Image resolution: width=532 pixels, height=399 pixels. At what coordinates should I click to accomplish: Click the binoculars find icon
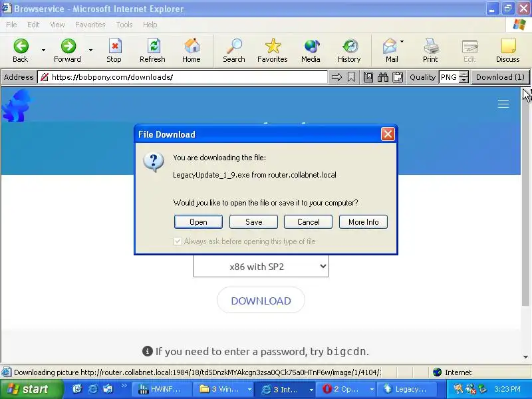pos(383,77)
